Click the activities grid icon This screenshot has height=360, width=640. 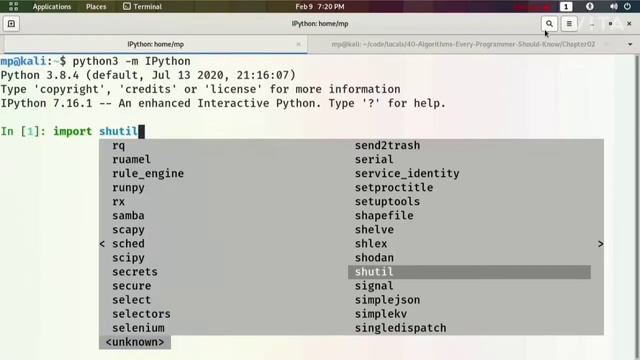pyautogui.click(x=13, y=7)
